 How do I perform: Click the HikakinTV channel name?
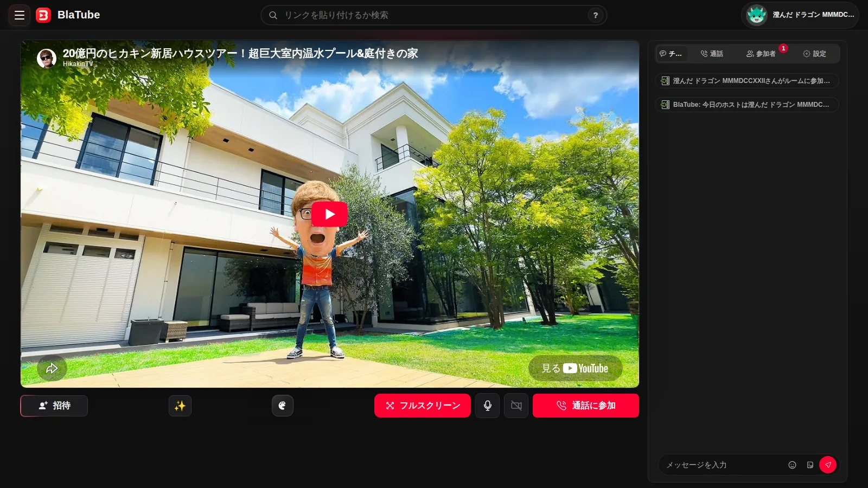point(78,64)
